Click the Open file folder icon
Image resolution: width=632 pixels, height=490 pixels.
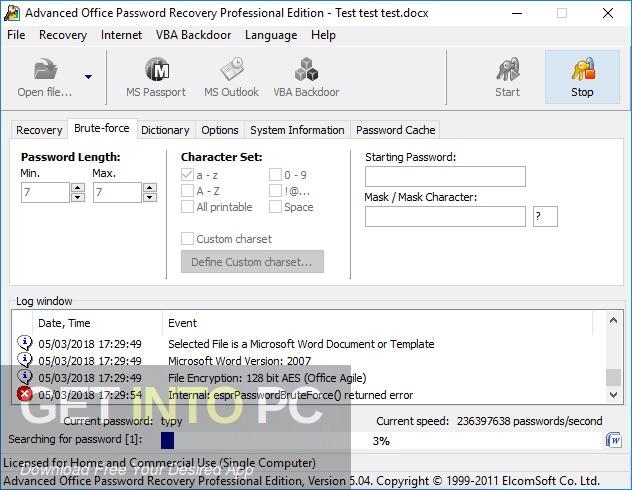point(45,69)
